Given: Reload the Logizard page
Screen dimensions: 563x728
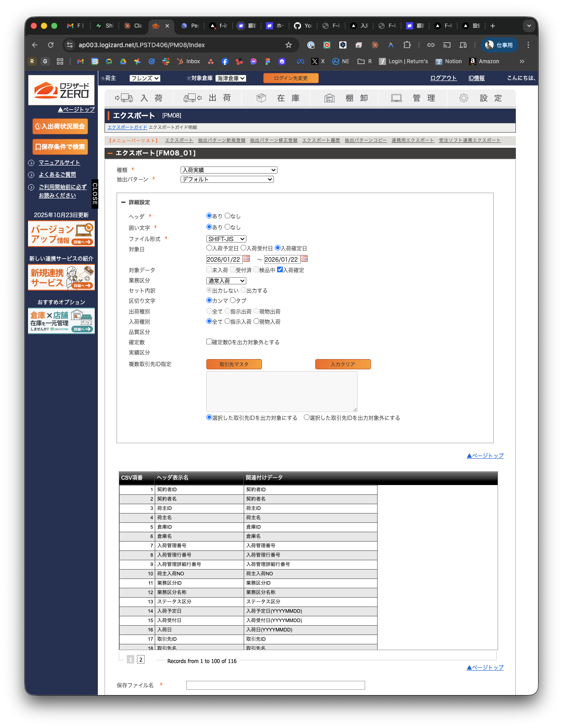Looking at the screenshot, I should [x=51, y=45].
